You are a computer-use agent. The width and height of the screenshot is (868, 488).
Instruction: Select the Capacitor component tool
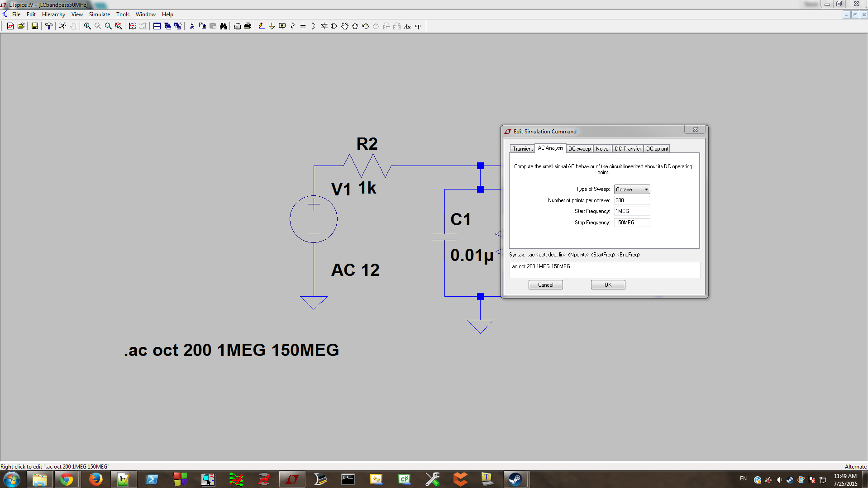(303, 26)
